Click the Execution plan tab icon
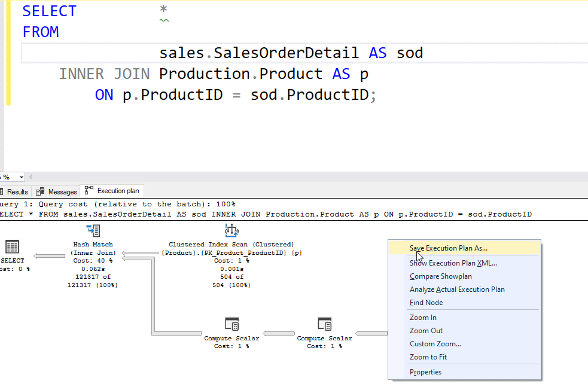The height and width of the screenshot is (384, 588). pos(89,191)
